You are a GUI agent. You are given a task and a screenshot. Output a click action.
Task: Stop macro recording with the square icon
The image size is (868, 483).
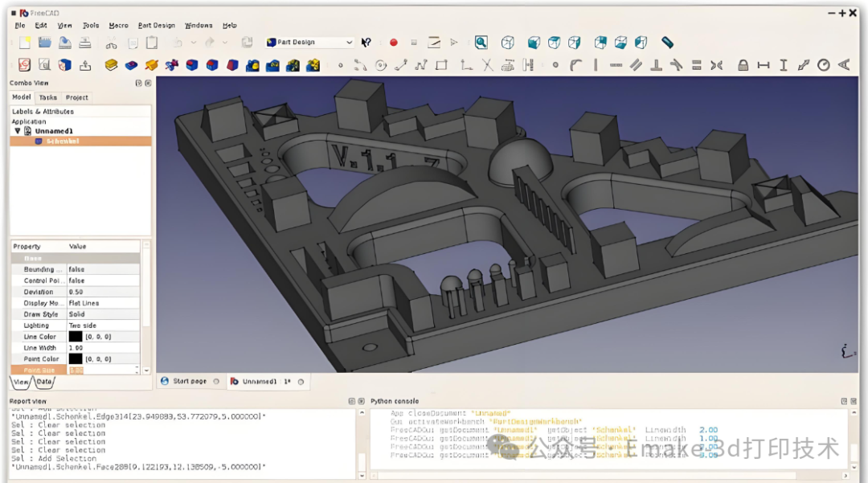click(414, 43)
